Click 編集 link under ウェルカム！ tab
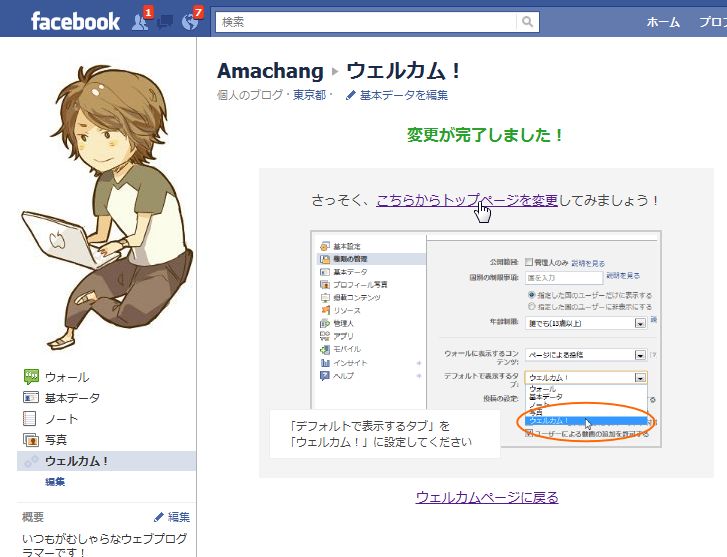Image resolution: width=727 pixels, height=557 pixels. [x=55, y=482]
